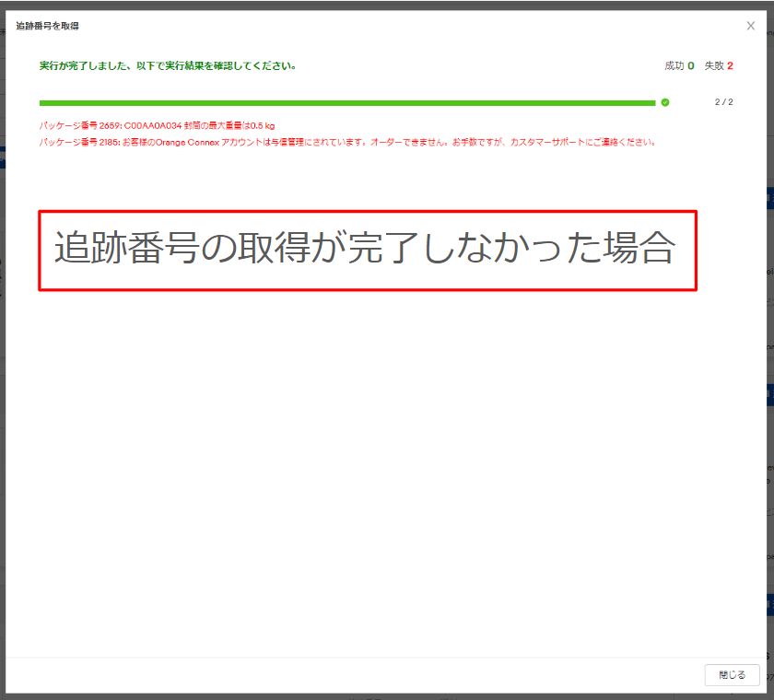Image resolution: width=774 pixels, height=700 pixels.
Task: Click the green 実行が完了しました status message
Action: (x=168, y=66)
